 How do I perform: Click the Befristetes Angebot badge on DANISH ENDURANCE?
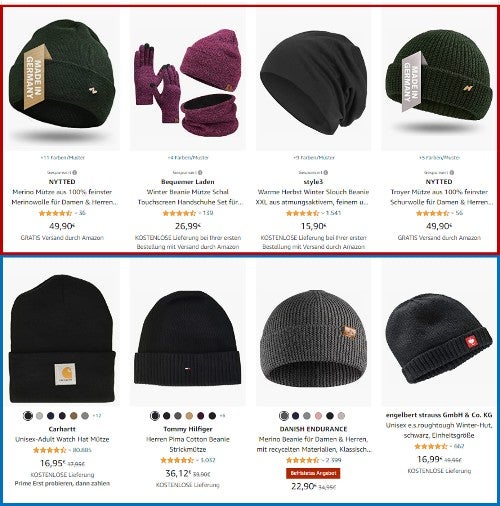point(313,473)
